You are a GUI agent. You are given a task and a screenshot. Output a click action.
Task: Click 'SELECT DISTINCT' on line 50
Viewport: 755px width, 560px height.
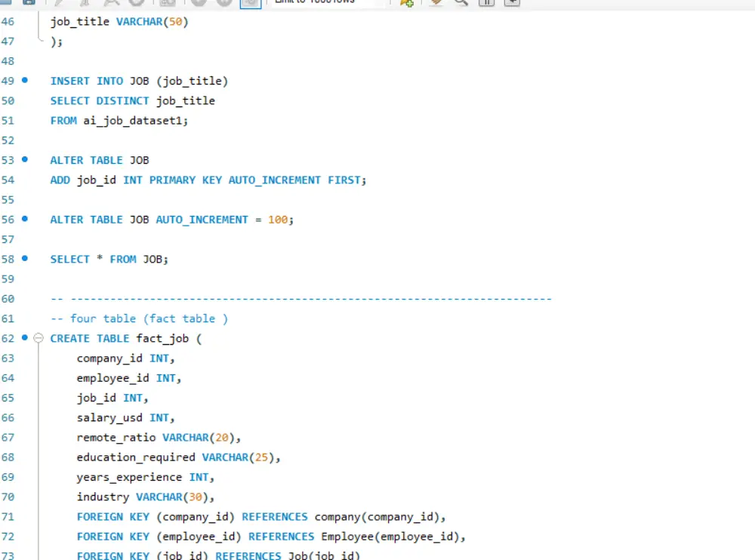coord(100,100)
